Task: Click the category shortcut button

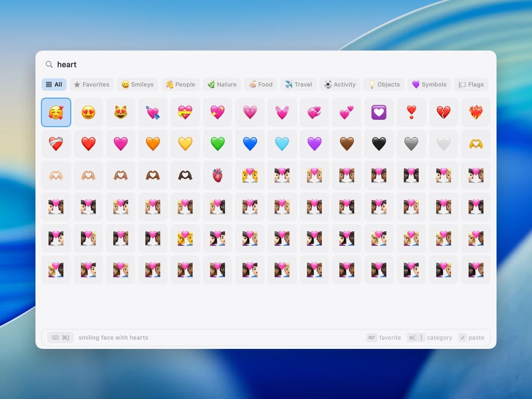Action: tap(430, 337)
